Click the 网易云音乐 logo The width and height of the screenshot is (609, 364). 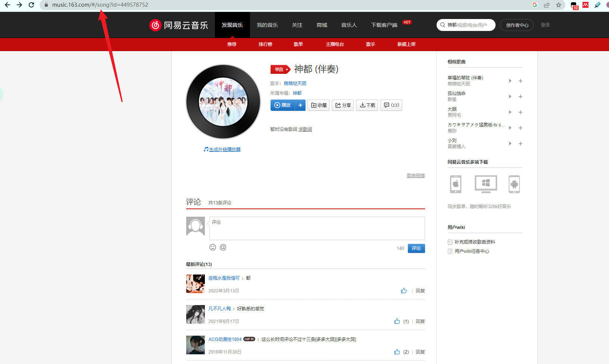(x=179, y=25)
